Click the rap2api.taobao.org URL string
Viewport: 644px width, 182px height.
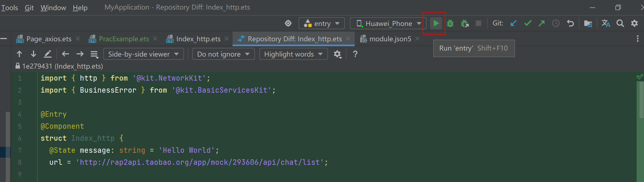click(x=200, y=162)
